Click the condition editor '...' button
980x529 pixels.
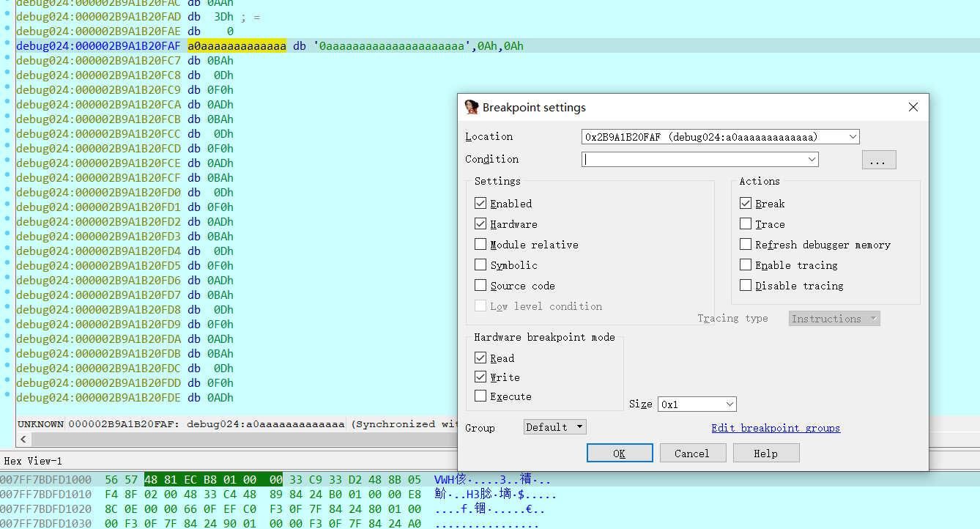pyautogui.click(x=878, y=160)
